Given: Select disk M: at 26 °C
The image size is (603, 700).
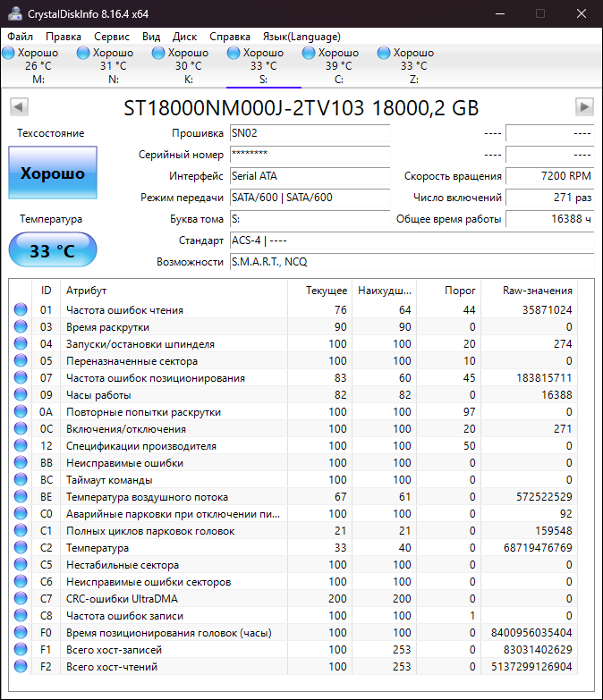Looking at the screenshot, I should (x=38, y=65).
